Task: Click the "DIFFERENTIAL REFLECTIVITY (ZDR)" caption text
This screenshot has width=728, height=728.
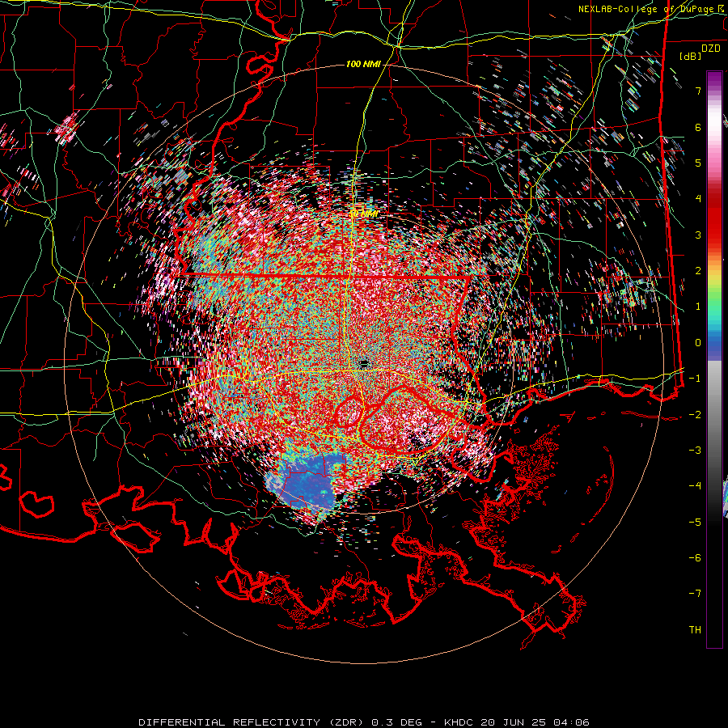Action: click(x=252, y=722)
